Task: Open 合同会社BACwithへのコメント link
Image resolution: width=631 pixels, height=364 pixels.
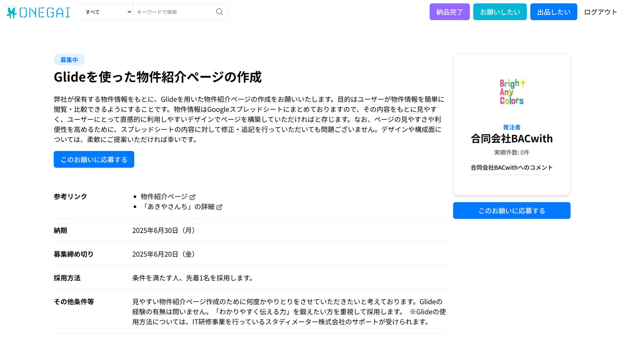Action: [x=511, y=168]
